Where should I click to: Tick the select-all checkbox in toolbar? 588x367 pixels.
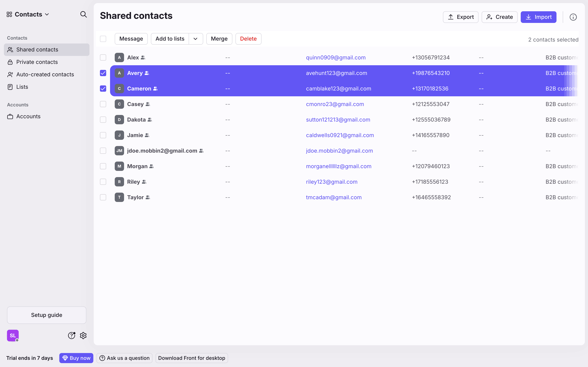[x=103, y=39]
